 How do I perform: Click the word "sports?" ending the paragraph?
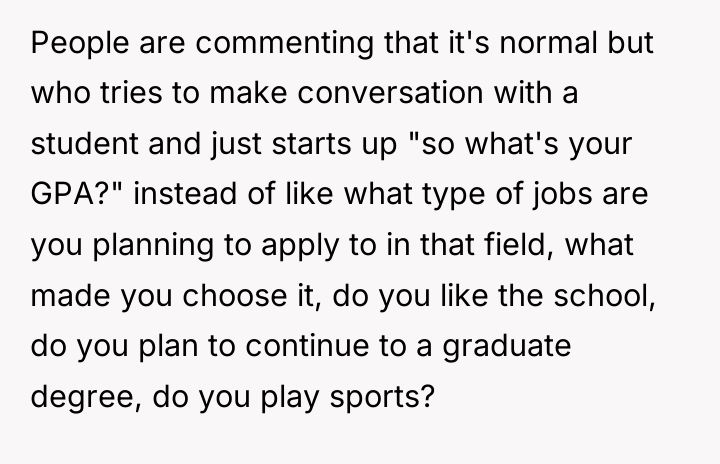(x=382, y=398)
